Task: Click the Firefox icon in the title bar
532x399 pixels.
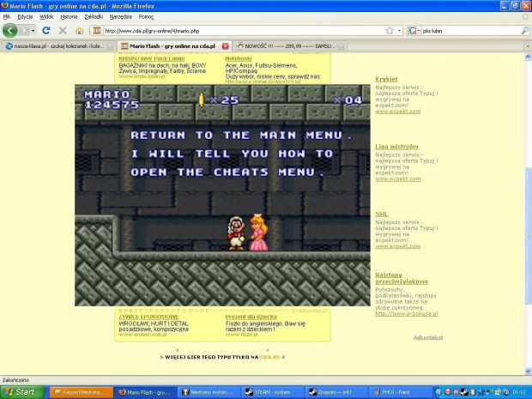Action: (5, 6)
